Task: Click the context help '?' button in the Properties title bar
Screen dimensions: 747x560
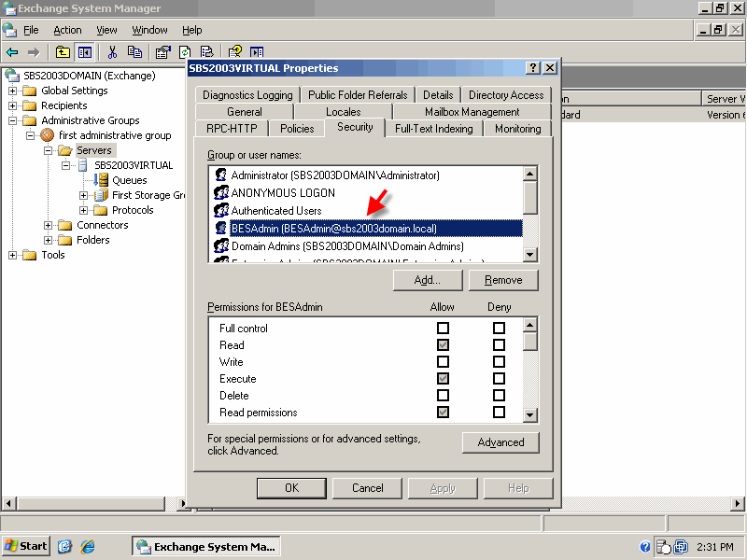Action: (532, 67)
